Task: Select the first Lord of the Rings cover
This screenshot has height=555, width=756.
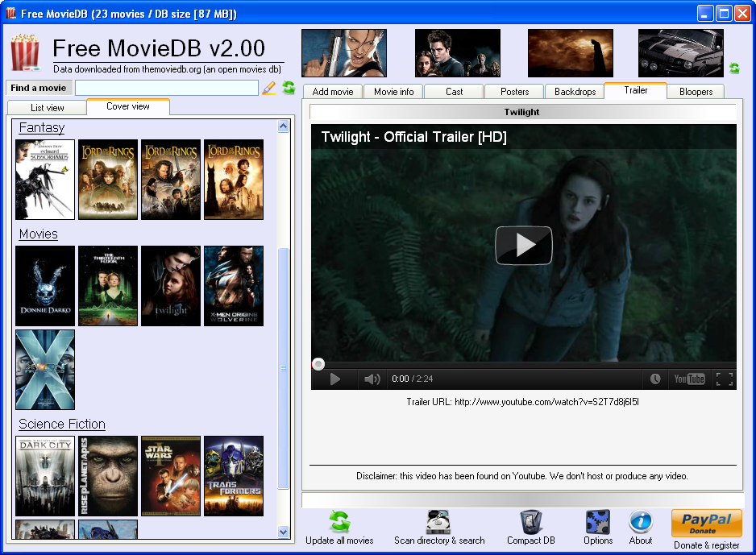Action: point(108,180)
